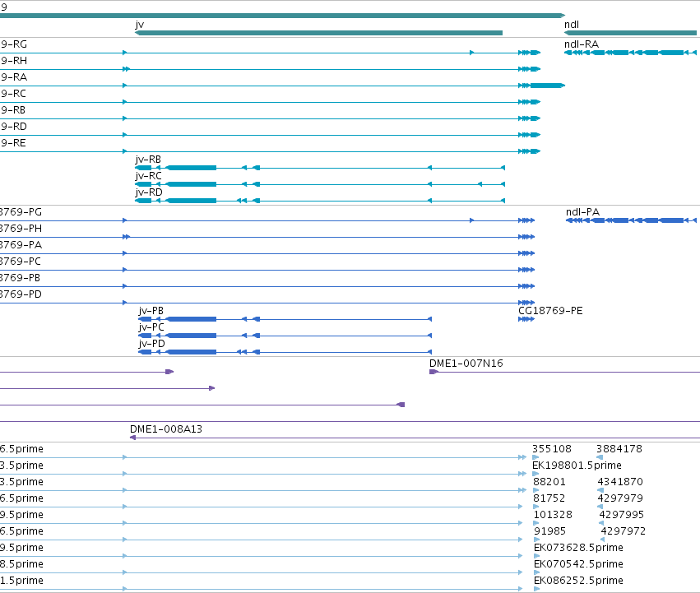Select transcript label 9-RA

coord(14,77)
